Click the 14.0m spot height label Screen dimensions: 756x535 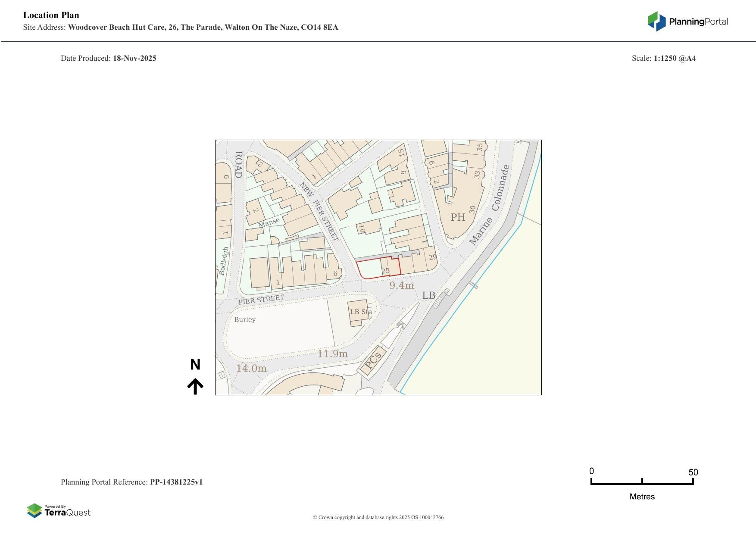click(251, 368)
